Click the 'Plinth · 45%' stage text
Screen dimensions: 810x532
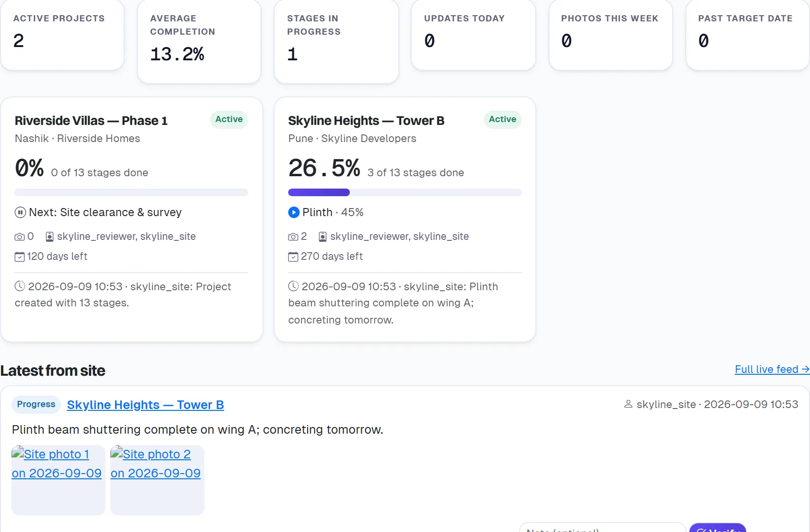(x=333, y=212)
